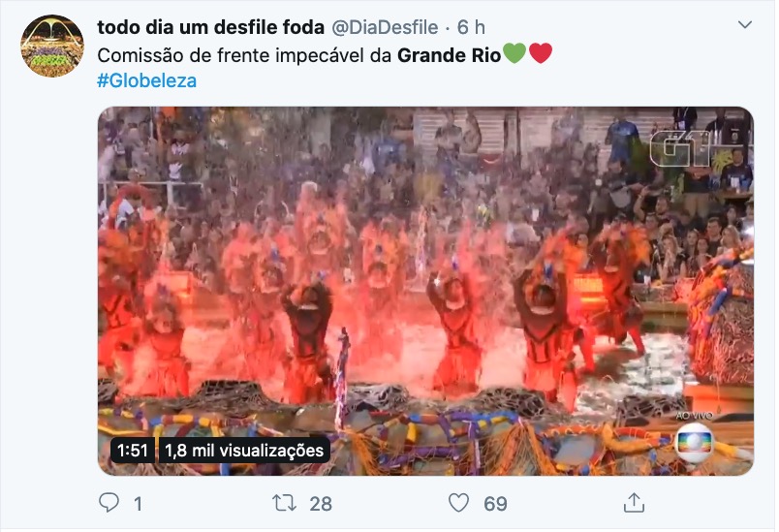Like the tweet with the heart icon
Screen dimensions: 779x532
[x=458, y=503]
